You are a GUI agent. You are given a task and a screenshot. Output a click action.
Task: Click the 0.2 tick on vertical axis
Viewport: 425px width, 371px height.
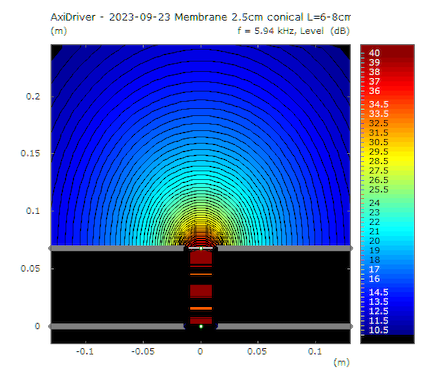point(33,97)
